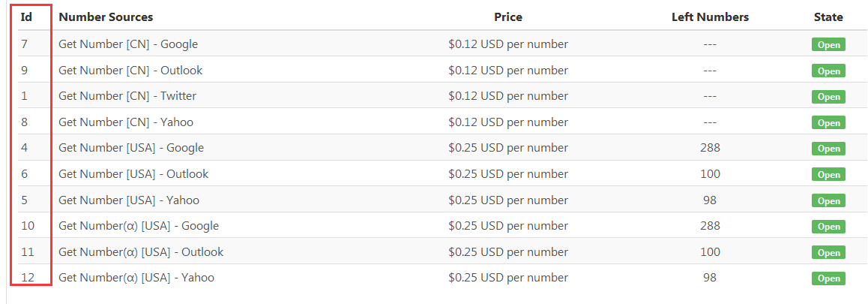Click the Left Numbers column header
The height and width of the screenshot is (304, 868).
[710, 17]
